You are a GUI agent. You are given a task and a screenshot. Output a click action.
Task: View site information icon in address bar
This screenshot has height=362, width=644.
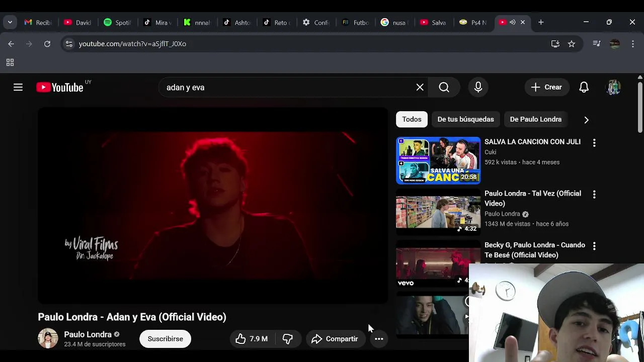69,44
